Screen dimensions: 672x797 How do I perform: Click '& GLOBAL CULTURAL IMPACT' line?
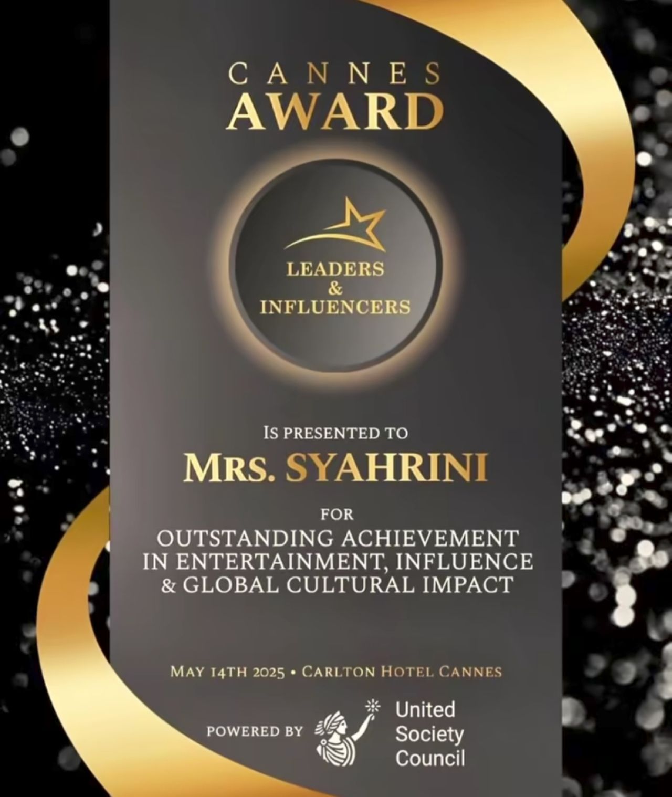[x=337, y=585]
